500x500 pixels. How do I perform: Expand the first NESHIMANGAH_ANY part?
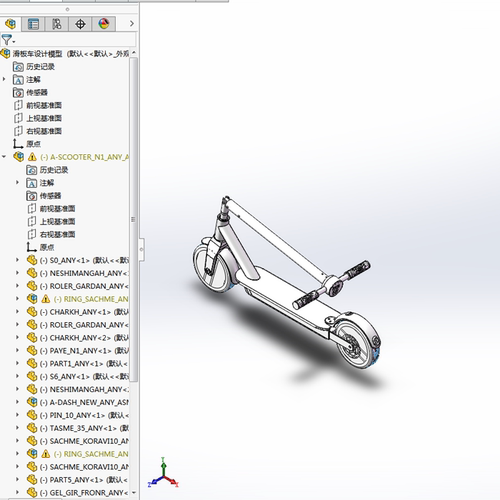(x=17, y=273)
